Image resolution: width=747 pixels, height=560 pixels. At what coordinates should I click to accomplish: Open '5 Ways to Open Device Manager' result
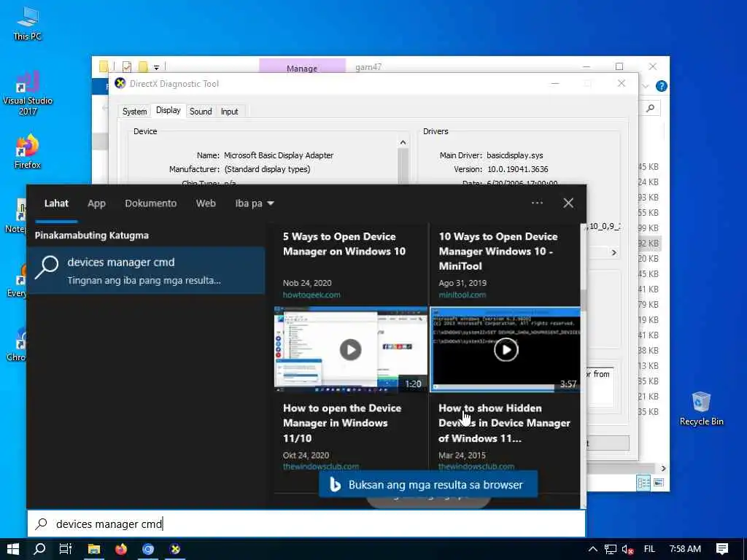click(344, 244)
